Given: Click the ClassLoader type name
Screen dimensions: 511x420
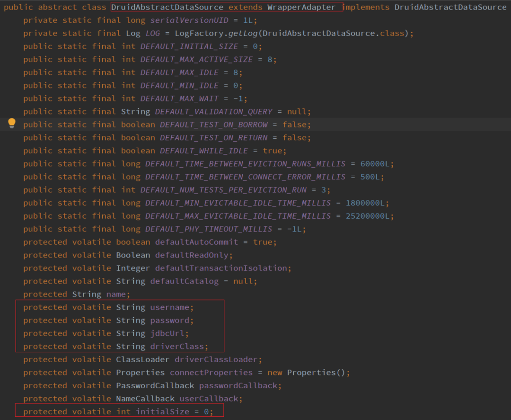Looking at the screenshot, I should click(143, 359).
